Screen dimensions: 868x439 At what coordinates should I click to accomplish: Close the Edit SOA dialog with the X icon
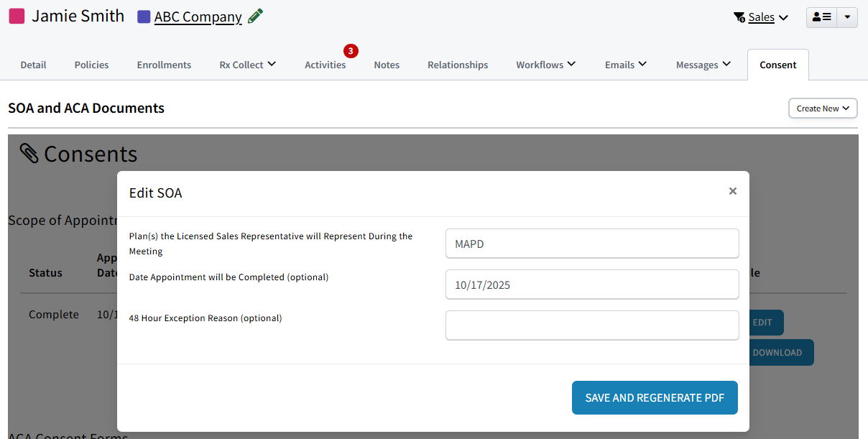[x=732, y=191]
